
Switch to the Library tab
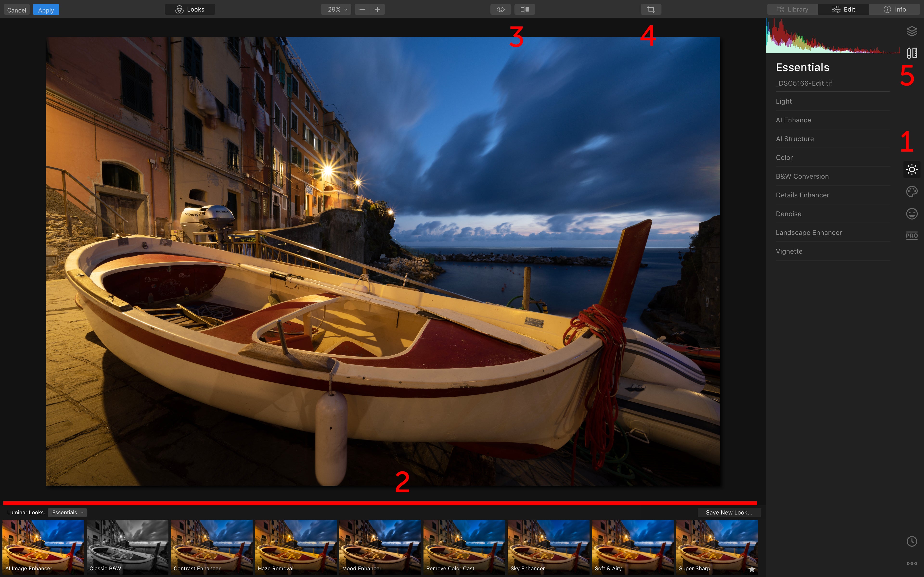(x=793, y=9)
